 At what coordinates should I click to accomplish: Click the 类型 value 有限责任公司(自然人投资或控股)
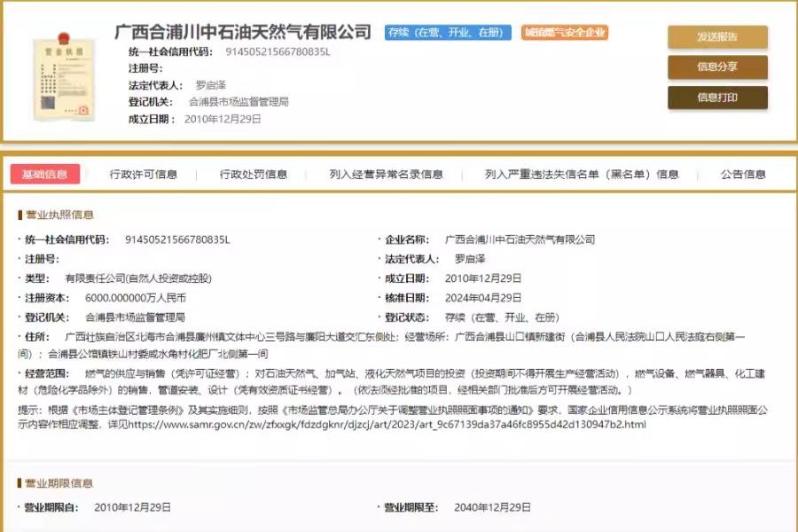[138, 278]
